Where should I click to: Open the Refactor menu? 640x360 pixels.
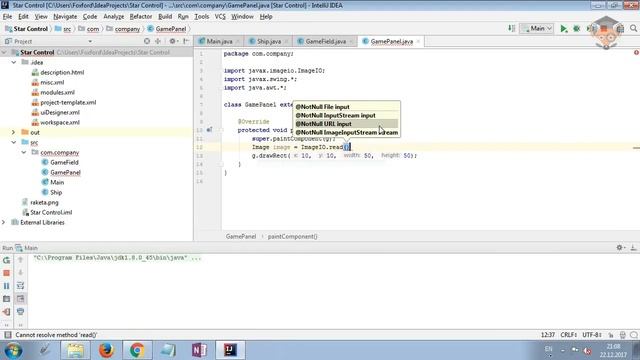(141, 16)
